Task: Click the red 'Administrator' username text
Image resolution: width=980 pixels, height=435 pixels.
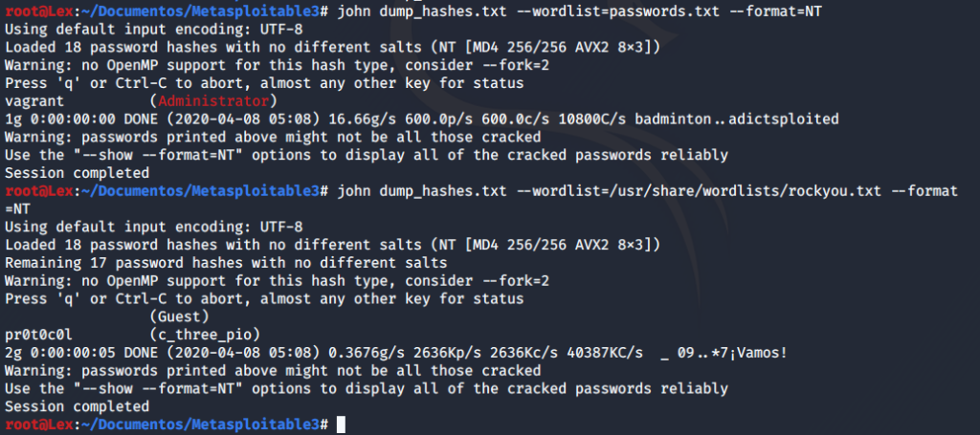Action: [214, 100]
